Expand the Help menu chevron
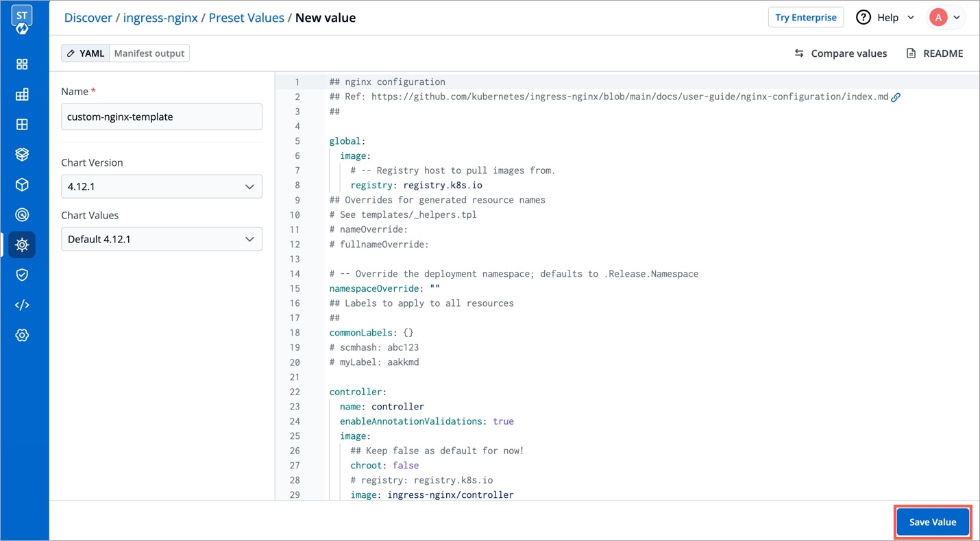 (911, 18)
